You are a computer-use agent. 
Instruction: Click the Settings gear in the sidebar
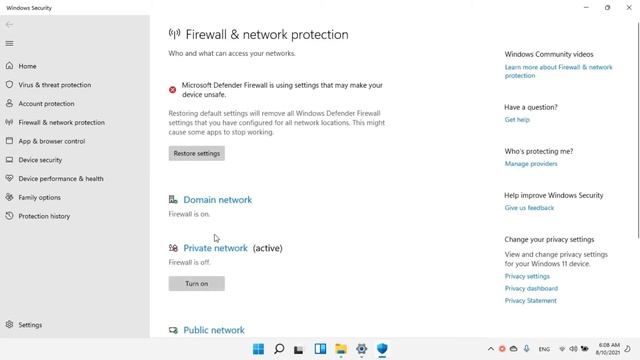9,324
